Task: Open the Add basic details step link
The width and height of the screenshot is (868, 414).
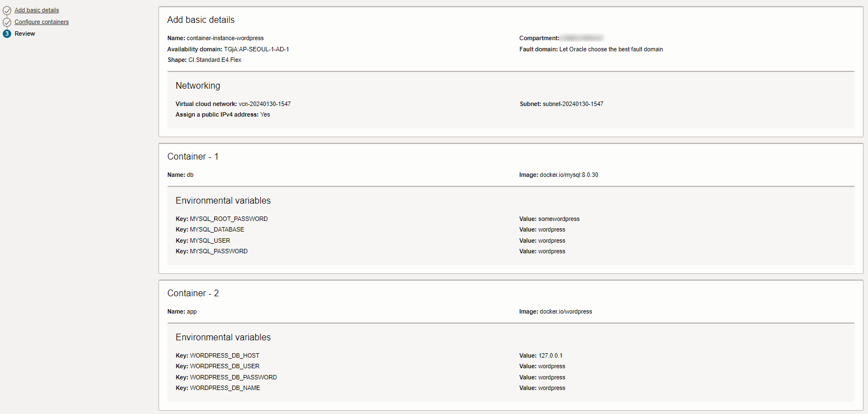Action: point(36,11)
